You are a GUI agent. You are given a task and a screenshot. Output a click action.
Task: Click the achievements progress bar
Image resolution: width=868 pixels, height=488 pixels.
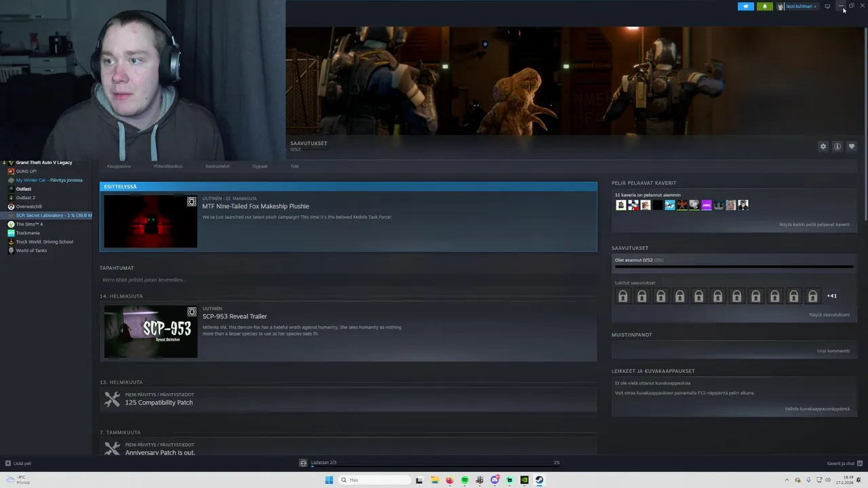734,266
